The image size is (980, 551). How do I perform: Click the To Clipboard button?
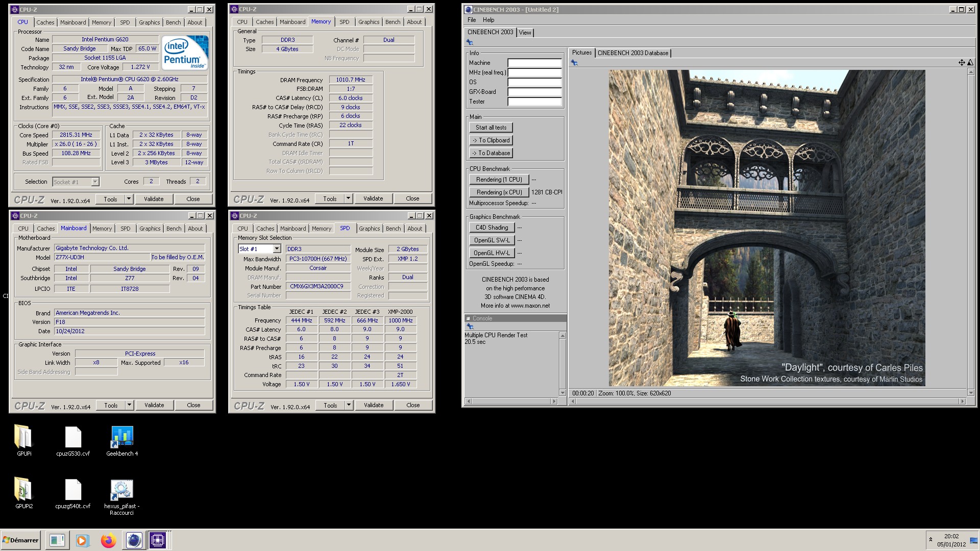491,140
